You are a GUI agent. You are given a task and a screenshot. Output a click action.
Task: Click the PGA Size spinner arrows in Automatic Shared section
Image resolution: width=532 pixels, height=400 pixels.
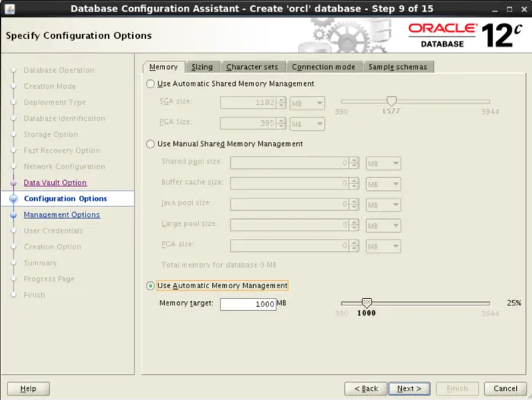tap(281, 124)
